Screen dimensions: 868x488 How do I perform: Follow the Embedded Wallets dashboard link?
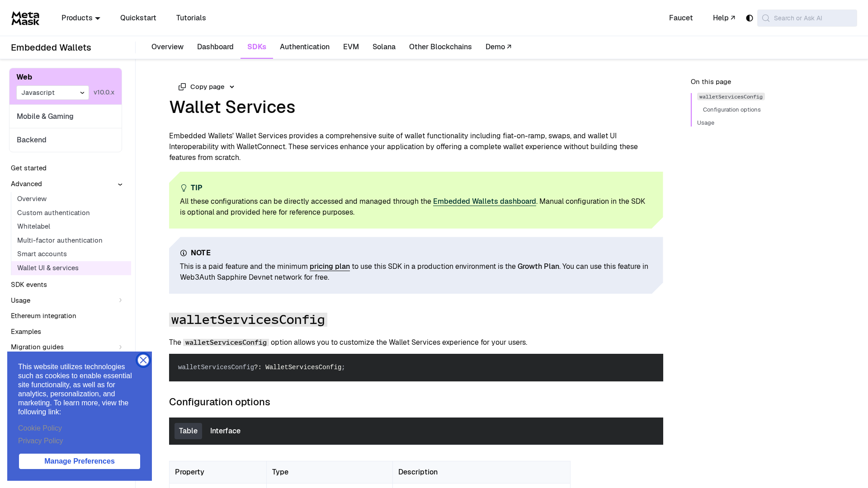(484, 202)
